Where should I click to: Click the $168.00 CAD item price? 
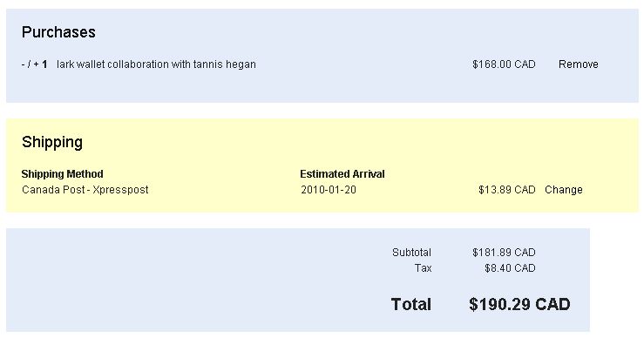point(504,64)
